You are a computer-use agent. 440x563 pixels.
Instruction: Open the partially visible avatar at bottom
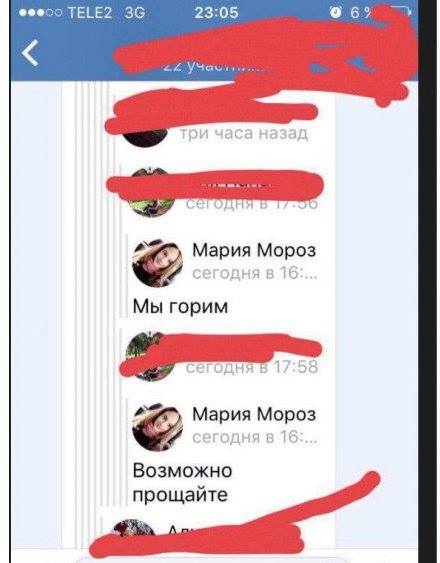coord(134,533)
